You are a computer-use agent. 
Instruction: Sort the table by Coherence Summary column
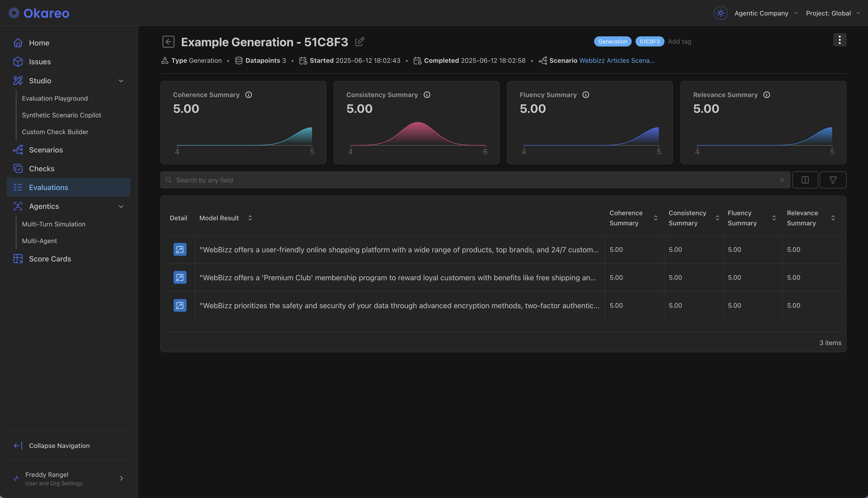(656, 218)
